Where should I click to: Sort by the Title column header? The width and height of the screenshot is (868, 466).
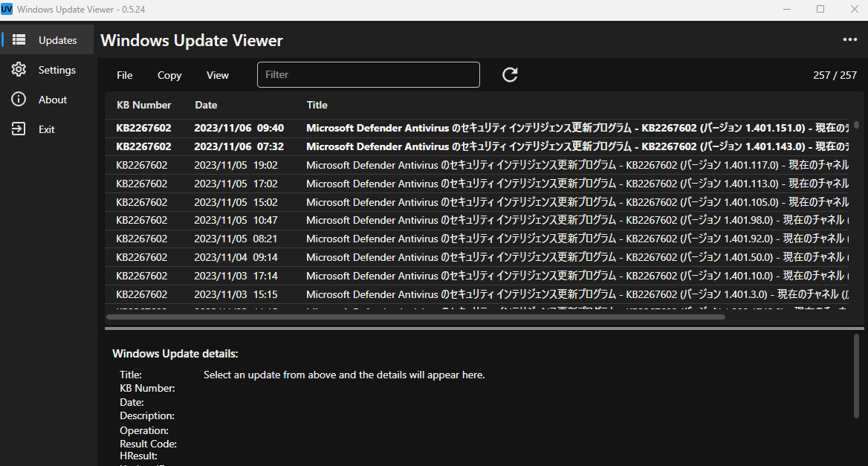tap(317, 105)
